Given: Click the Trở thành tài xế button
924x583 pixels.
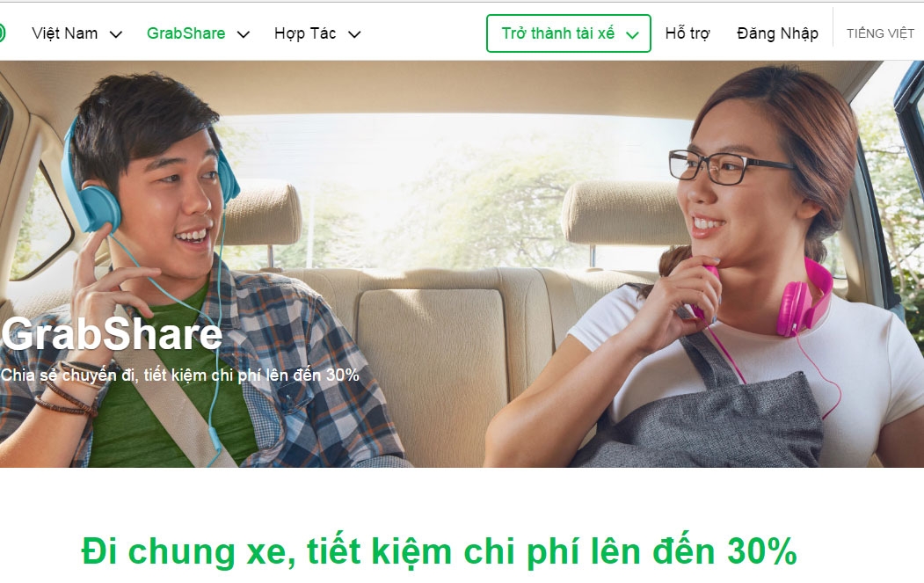Looking at the screenshot, I should (569, 33).
